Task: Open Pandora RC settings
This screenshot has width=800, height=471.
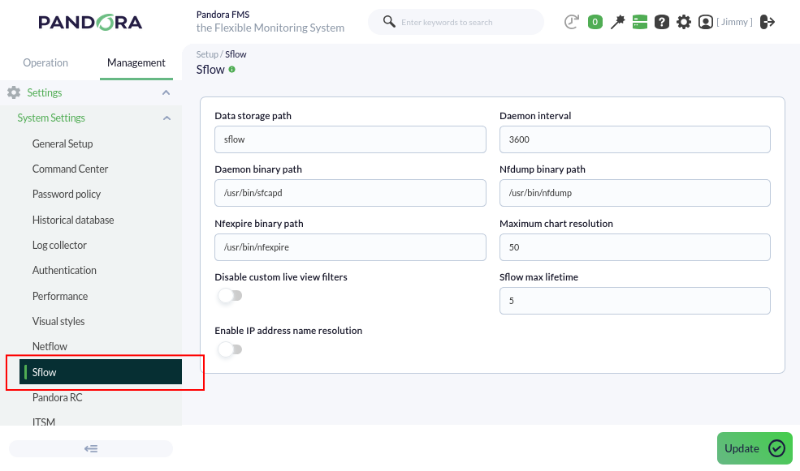Action: coord(57,397)
